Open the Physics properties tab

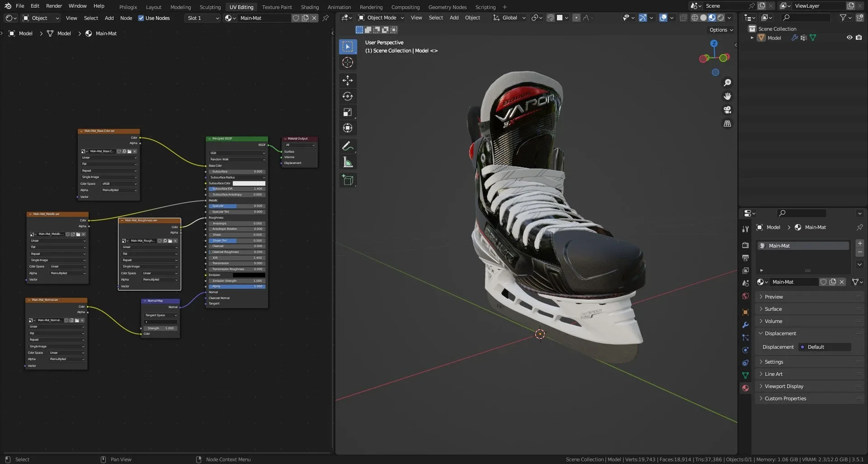[x=745, y=350]
